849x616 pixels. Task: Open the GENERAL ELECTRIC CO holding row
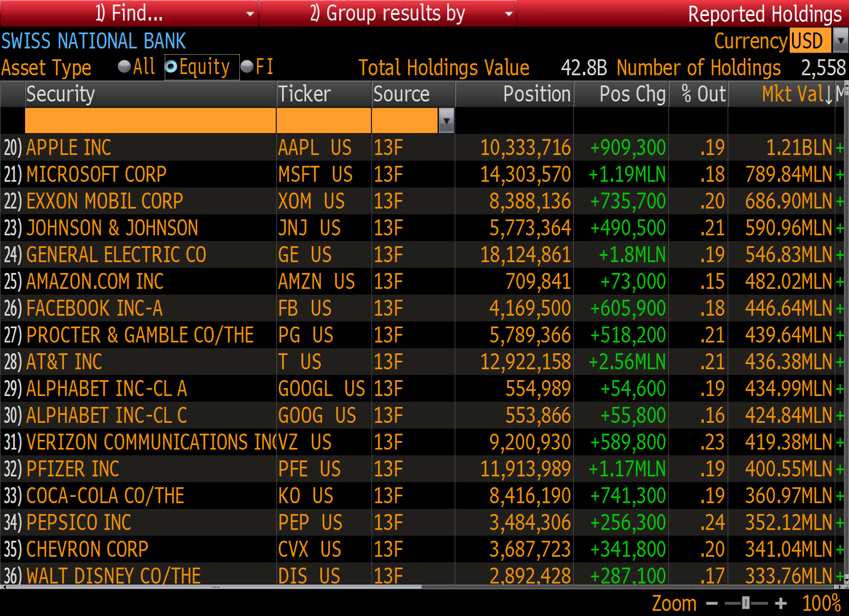422,255
